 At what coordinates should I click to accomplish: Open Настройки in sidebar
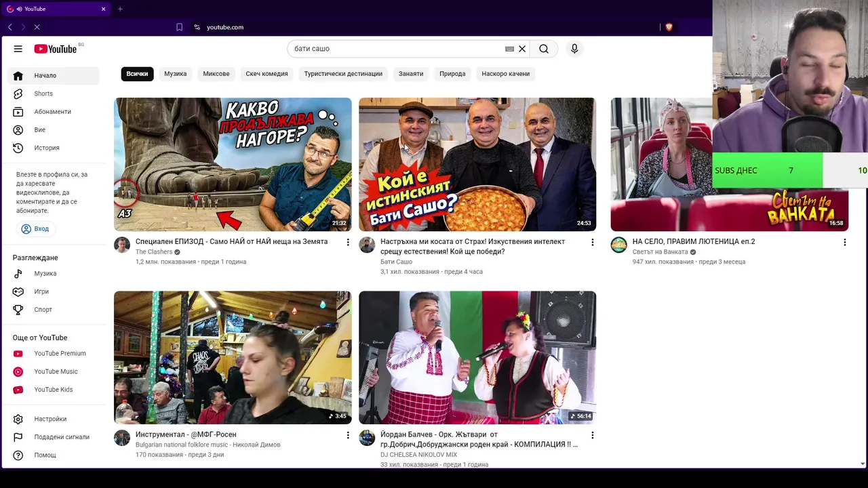coord(54,419)
